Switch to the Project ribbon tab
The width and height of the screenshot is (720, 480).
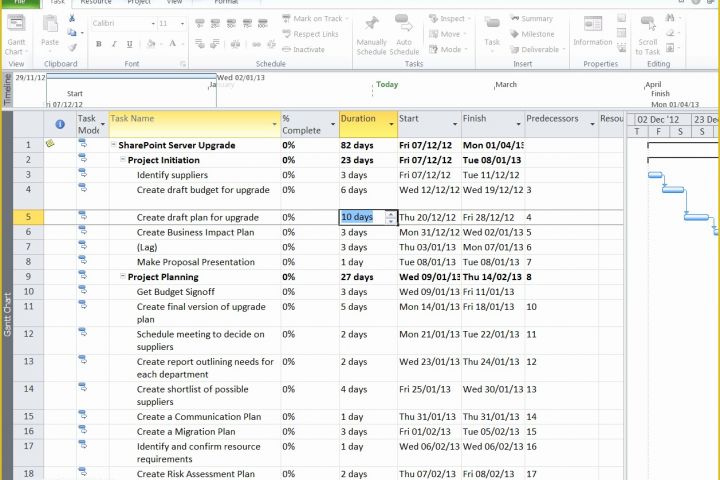[139, 2]
